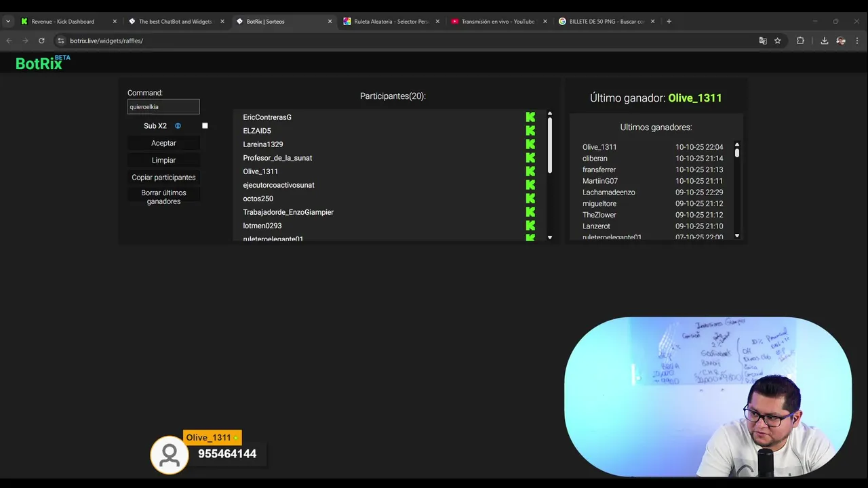Click the Aceptar button
Screen dimensions: 868x488
tap(163, 143)
